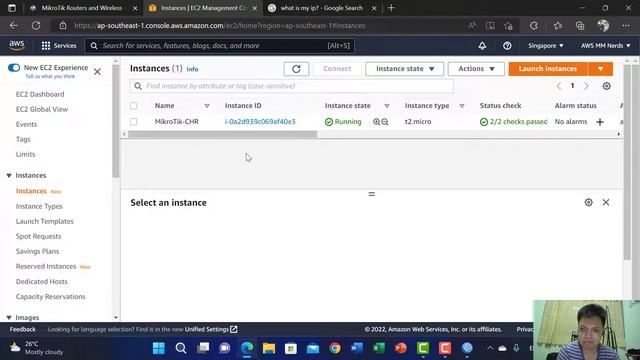
Task: Click Info link next to Instances
Action: 192,69
